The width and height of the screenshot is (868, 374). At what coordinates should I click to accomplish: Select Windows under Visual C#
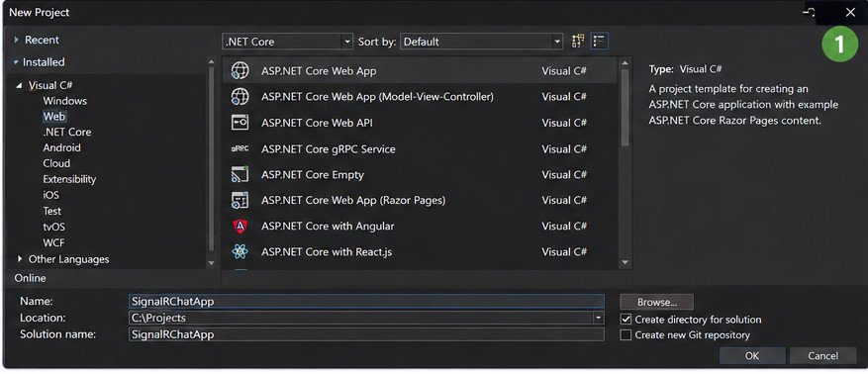(x=64, y=101)
